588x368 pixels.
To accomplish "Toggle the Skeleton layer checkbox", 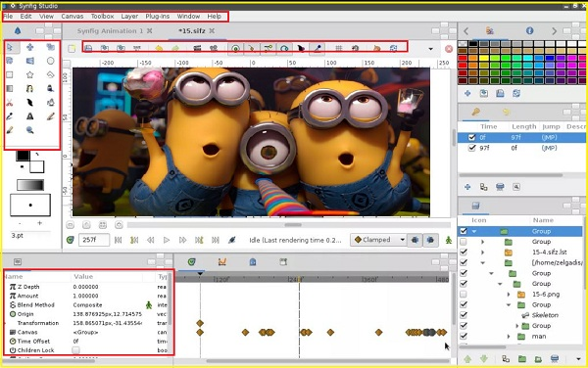I will click(464, 315).
